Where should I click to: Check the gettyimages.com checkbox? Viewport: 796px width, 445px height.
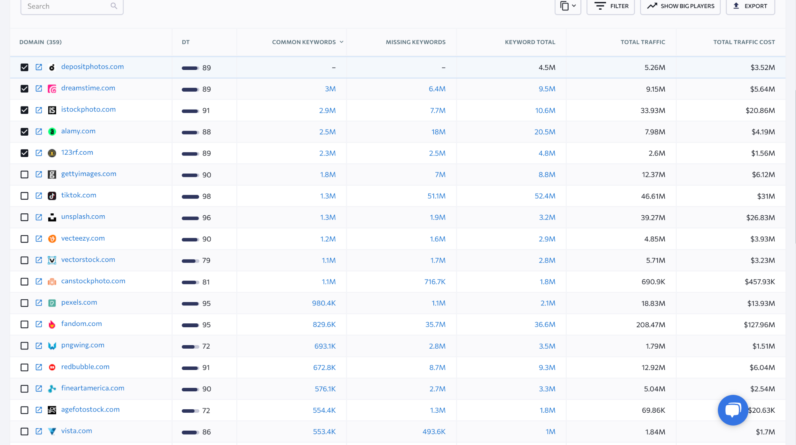(24, 174)
